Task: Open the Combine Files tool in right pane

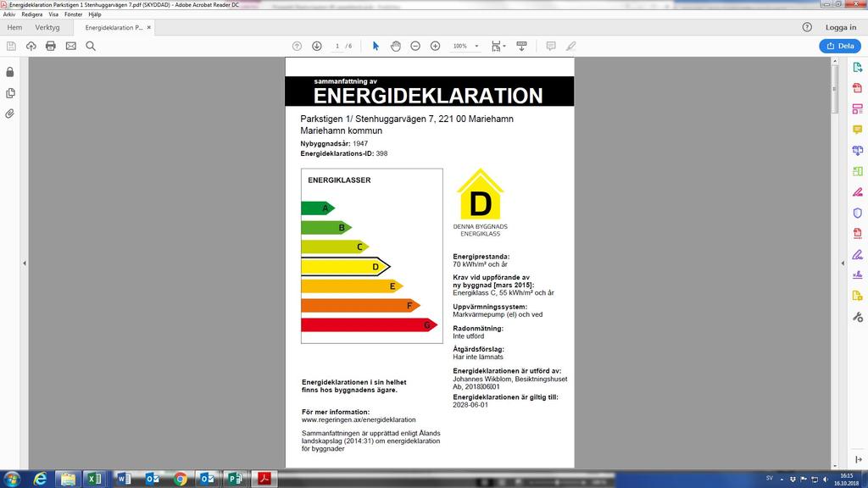Action: click(x=858, y=151)
